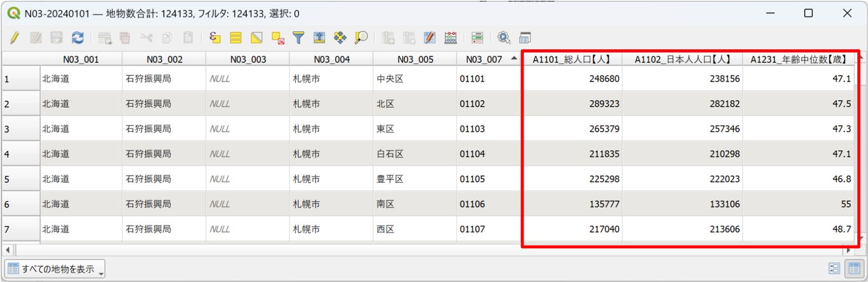
Task: Add a new field
Action: 388,37
